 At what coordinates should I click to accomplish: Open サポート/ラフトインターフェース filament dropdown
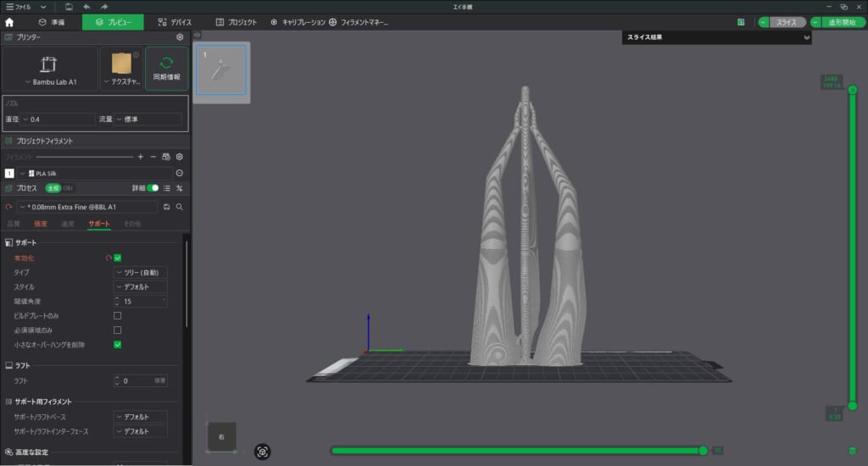[x=141, y=431]
